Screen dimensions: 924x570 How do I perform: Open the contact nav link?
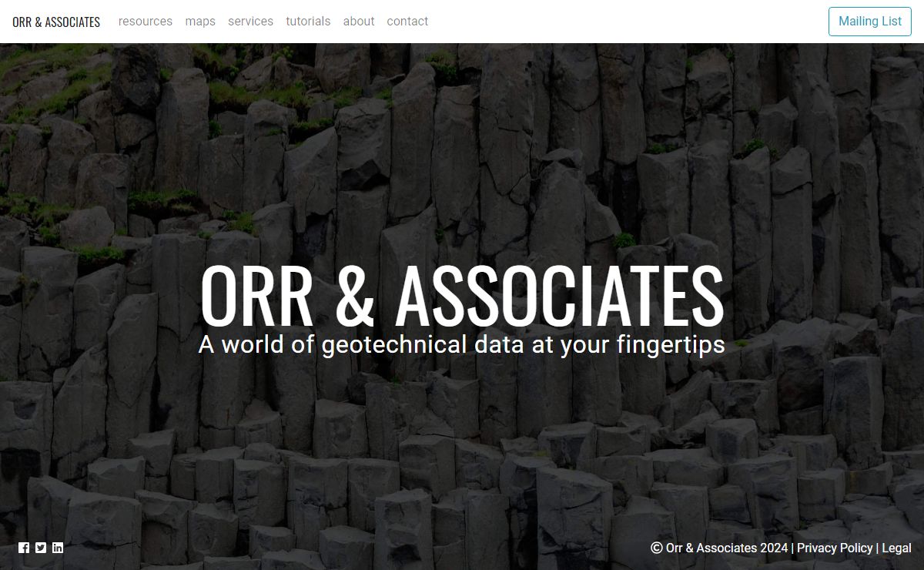click(407, 22)
